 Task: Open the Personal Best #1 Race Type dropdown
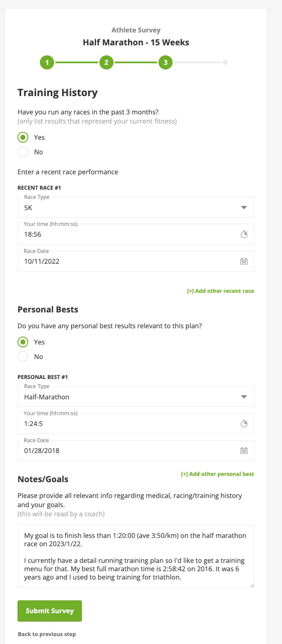pos(136,397)
